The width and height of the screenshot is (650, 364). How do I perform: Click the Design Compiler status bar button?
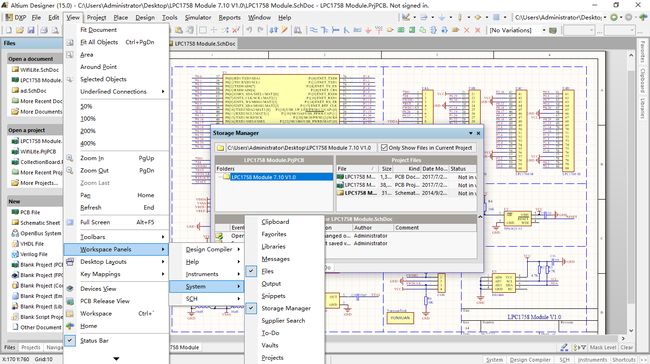point(530,359)
